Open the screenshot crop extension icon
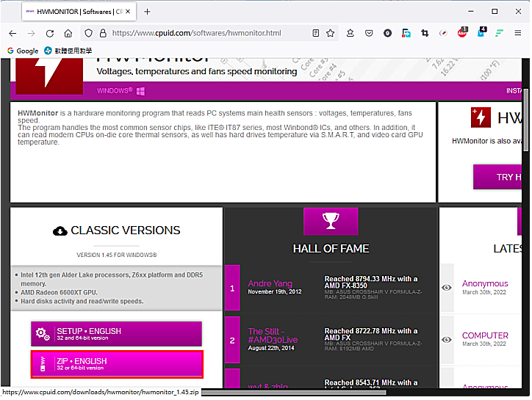532x400 pixels. [x=425, y=33]
